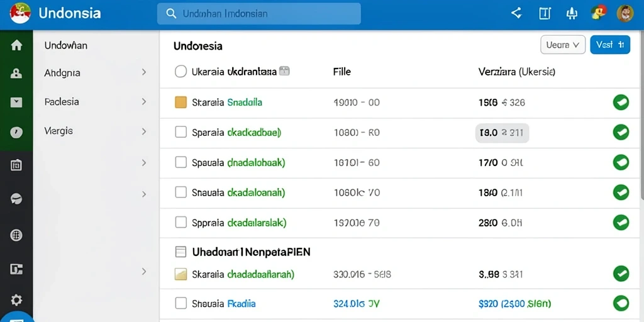Click the Undonesia section heading
This screenshot has height=322, width=644.
coord(198,45)
